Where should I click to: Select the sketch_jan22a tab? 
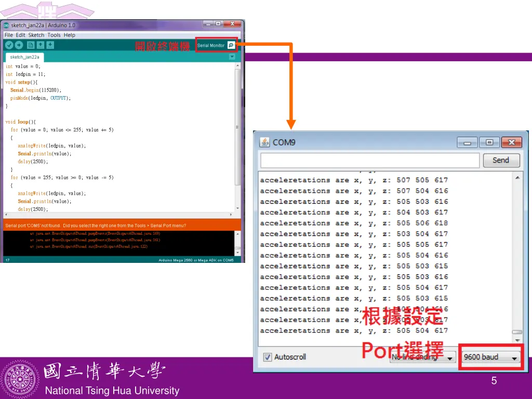pos(24,57)
